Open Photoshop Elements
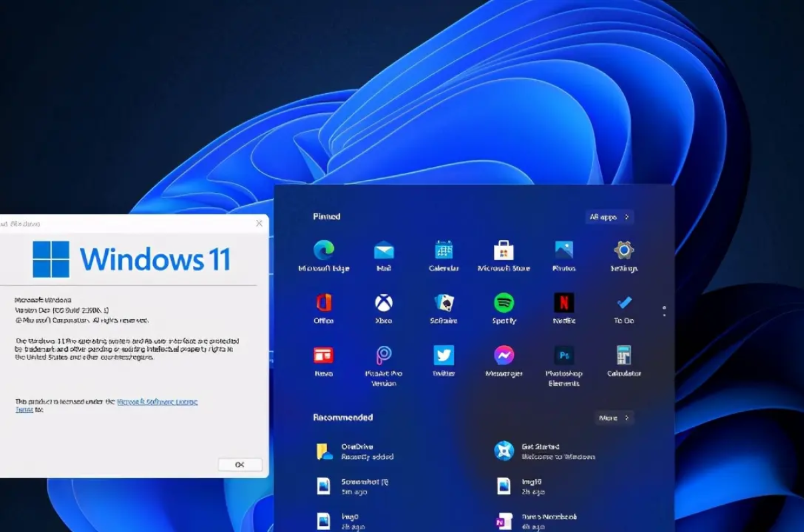 pyautogui.click(x=564, y=359)
